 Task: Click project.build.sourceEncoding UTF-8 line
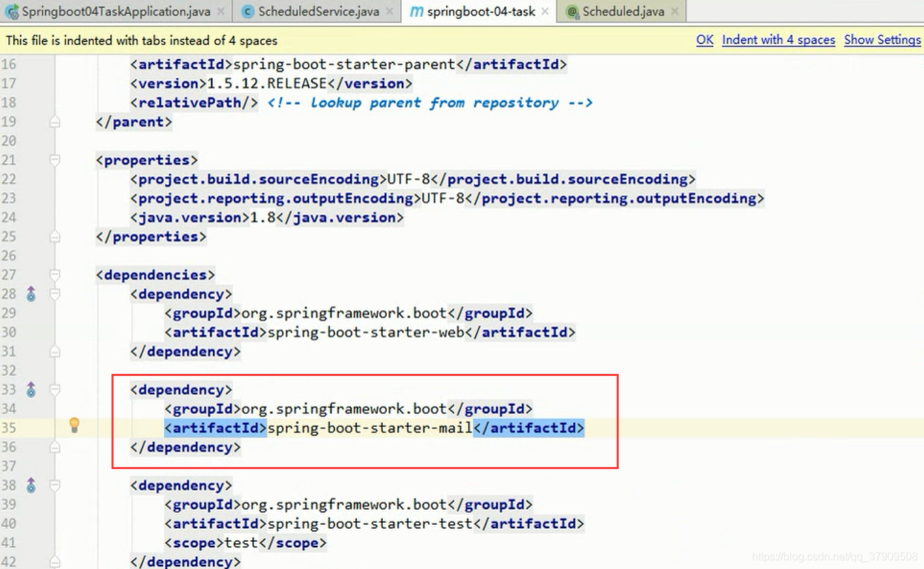(x=413, y=179)
